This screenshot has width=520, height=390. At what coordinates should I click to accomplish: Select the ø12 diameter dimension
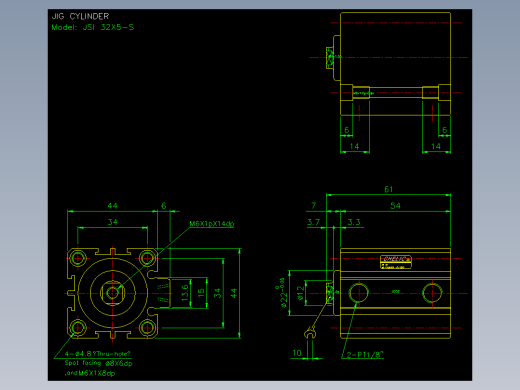pos(301,293)
